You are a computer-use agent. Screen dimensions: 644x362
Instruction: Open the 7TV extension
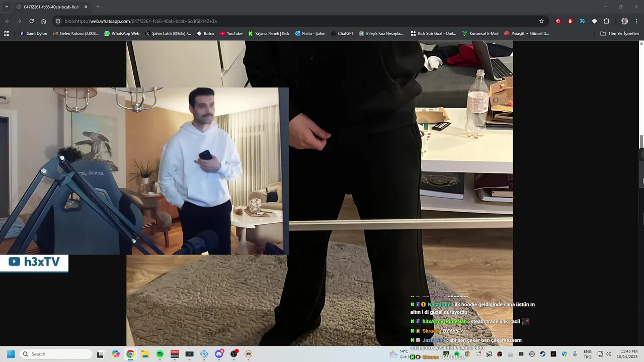tap(582, 21)
